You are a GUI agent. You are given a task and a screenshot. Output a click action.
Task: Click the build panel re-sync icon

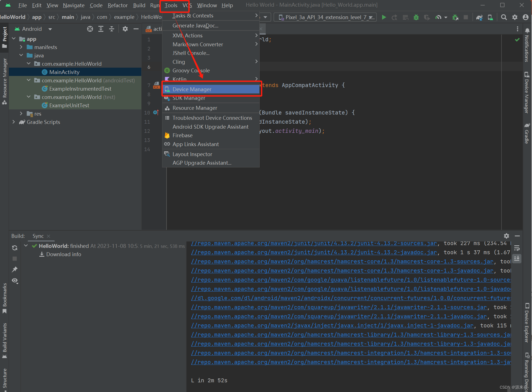pos(15,248)
